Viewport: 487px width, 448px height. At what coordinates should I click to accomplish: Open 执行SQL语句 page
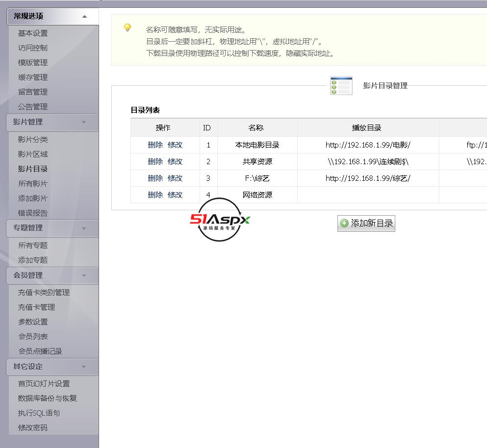[x=39, y=413]
